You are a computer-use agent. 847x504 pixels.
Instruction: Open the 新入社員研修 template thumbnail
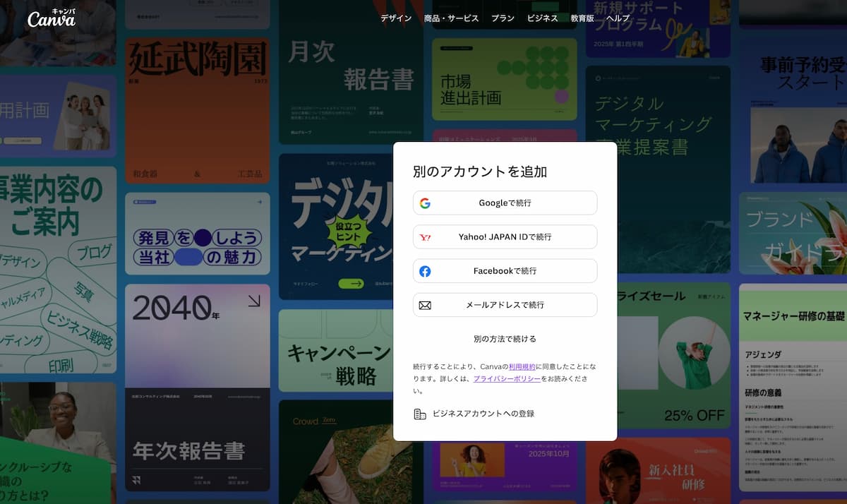658,470
